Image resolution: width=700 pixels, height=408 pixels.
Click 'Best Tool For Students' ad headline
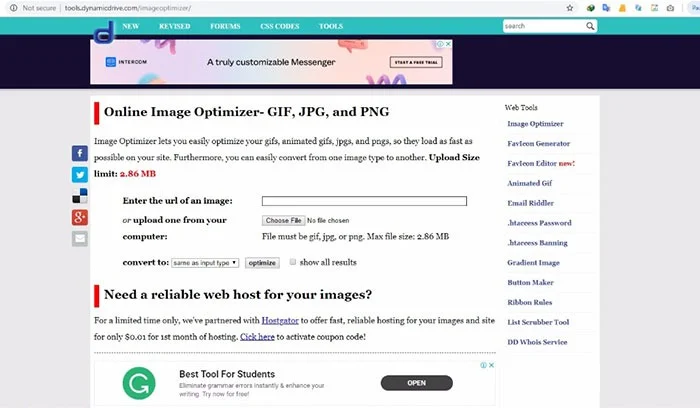227,374
